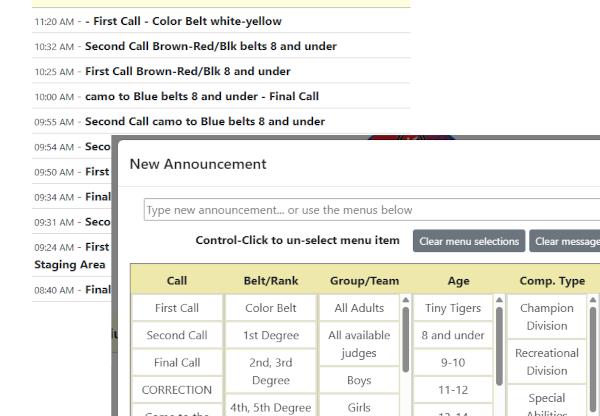Click the 08:40 AM announcement row
The image size is (600, 416).
coord(72,290)
